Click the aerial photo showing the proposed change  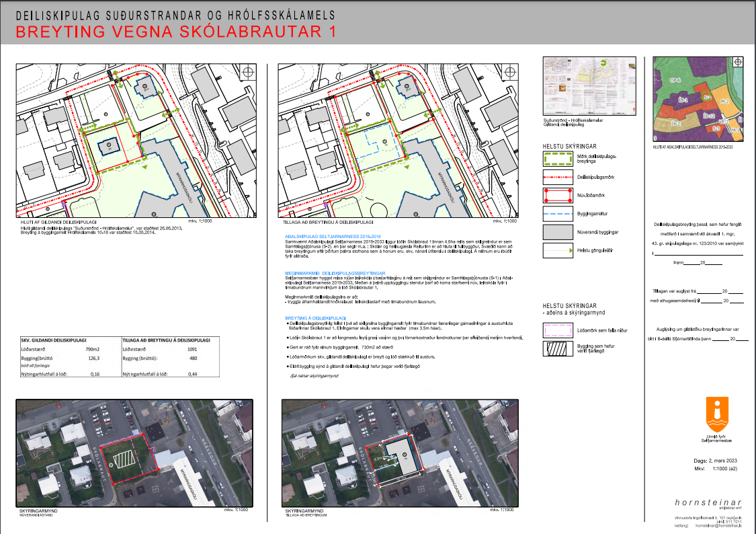point(400,452)
